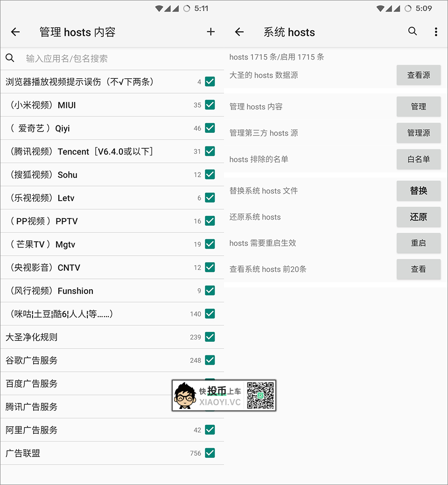This screenshot has height=485, width=448.
Task: Click the 查看源 button
Action: point(419,75)
